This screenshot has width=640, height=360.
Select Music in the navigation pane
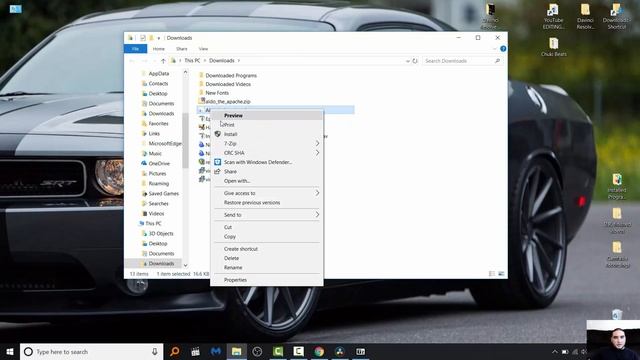(155, 153)
